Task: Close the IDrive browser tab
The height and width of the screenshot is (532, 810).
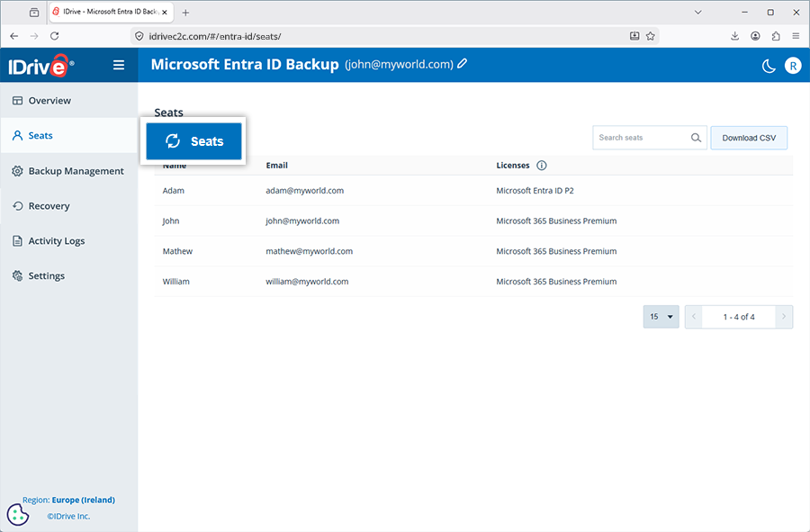Action: pyautogui.click(x=165, y=13)
